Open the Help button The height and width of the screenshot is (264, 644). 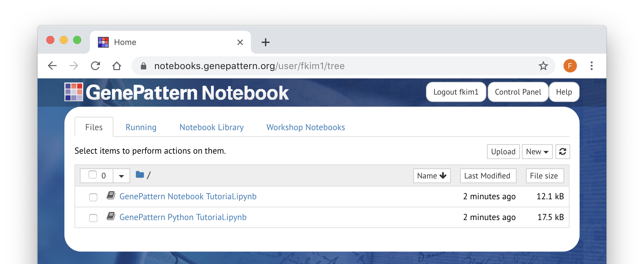564,92
